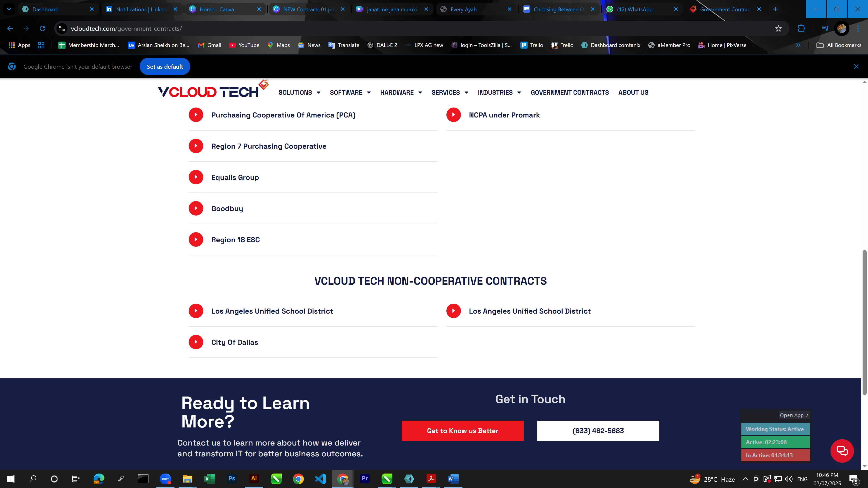The width and height of the screenshot is (868, 488).
Task: Open the Windows Start menu
Action: [11, 479]
